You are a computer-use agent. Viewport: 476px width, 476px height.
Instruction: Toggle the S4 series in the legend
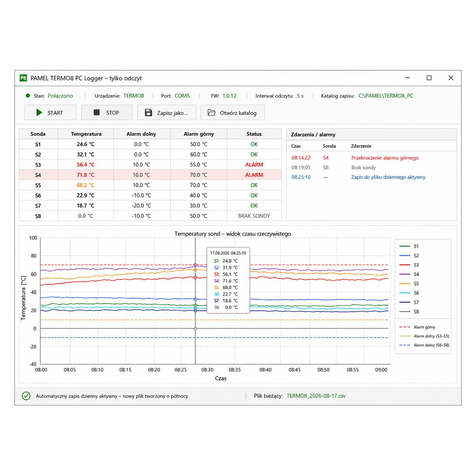point(409,275)
